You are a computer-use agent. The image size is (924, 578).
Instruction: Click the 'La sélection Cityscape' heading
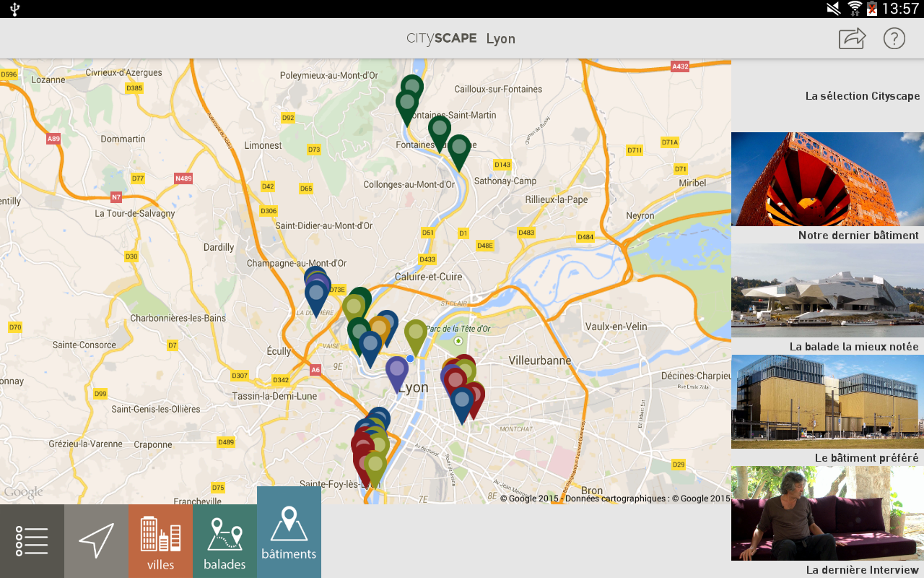pos(863,96)
